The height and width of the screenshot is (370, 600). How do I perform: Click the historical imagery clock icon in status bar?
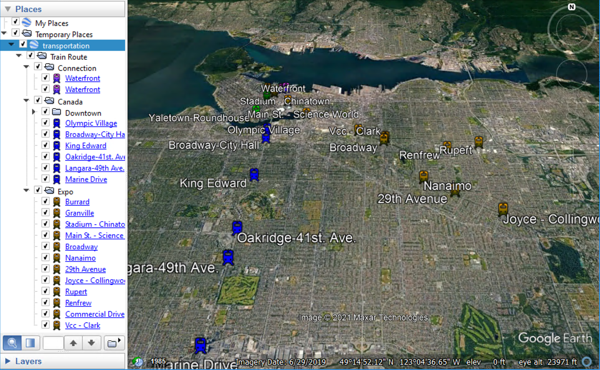tap(137, 361)
